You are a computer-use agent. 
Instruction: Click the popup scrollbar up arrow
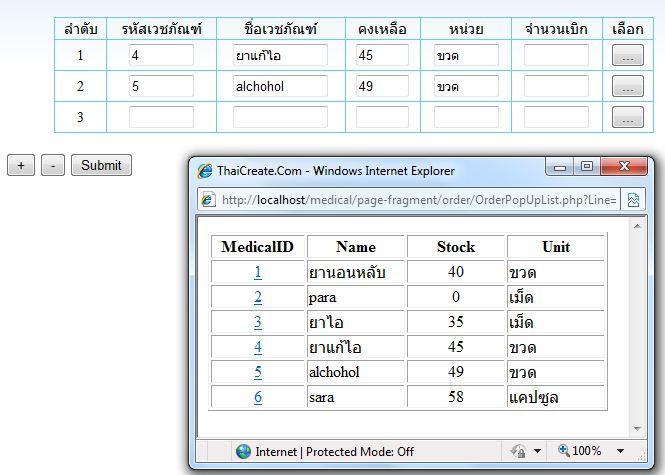pos(637,226)
